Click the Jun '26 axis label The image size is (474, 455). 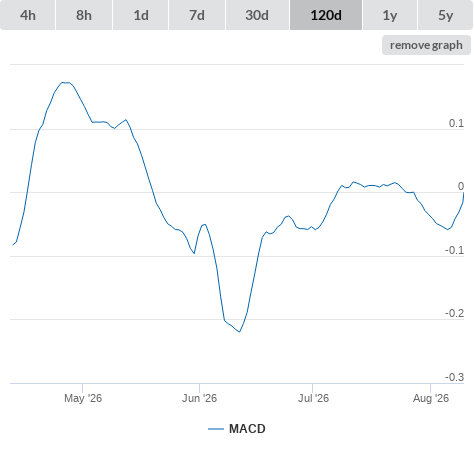point(199,398)
